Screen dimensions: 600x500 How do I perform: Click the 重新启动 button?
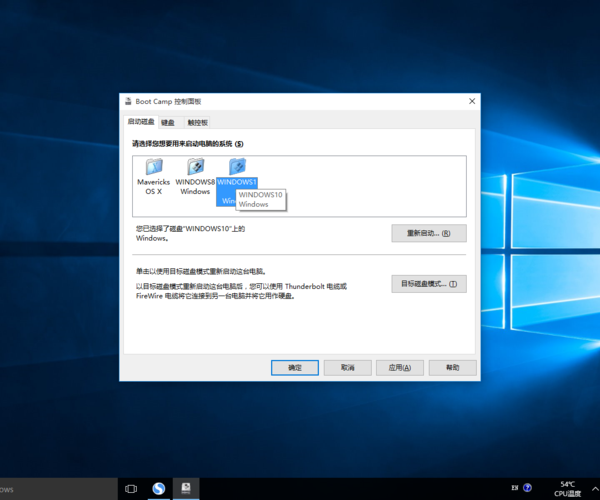point(429,233)
